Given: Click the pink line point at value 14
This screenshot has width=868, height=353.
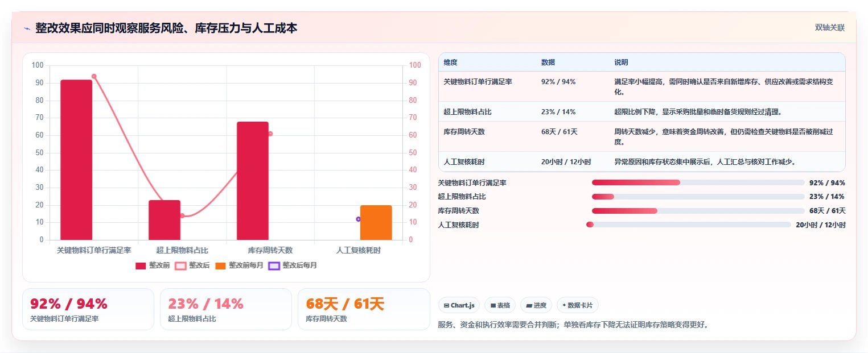Looking at the screenshot, I should [x=182, y=215].
